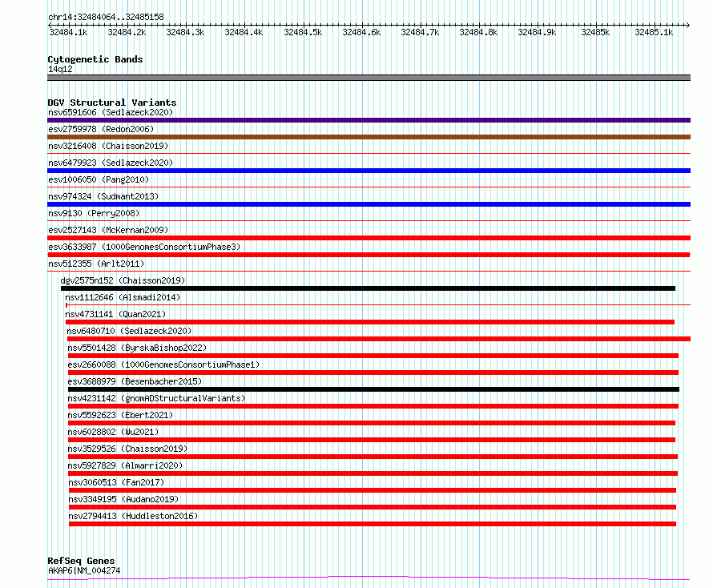Click the red bar for nsv5501428

(373, 356)
